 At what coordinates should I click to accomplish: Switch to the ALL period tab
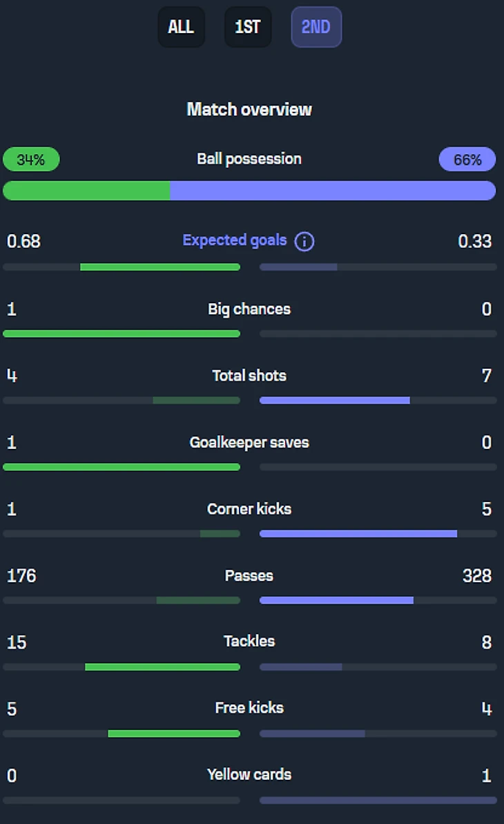(x=181, y=28)
